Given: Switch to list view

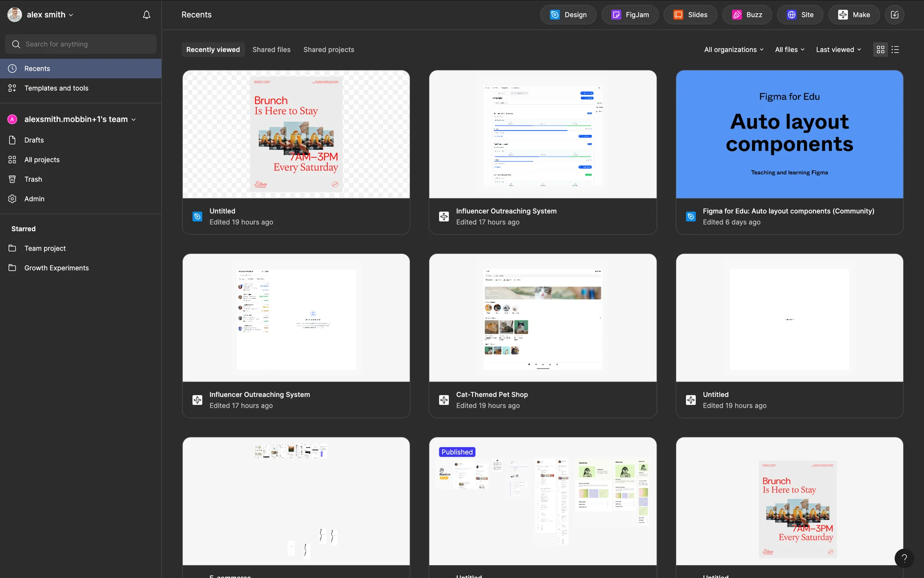Looking at the screenshot, I should 895,50.
